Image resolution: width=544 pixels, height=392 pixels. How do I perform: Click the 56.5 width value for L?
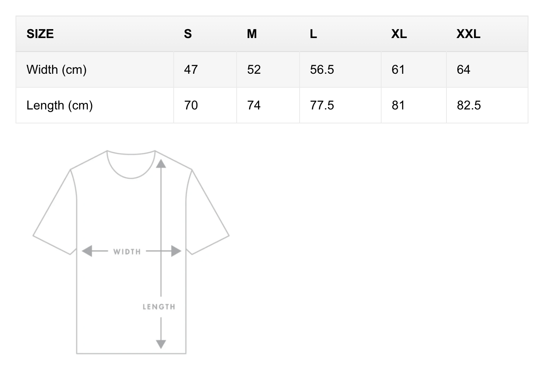(322, 70)
